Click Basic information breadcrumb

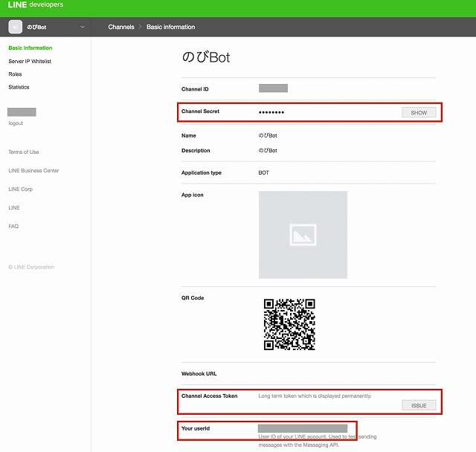[170, 27]
